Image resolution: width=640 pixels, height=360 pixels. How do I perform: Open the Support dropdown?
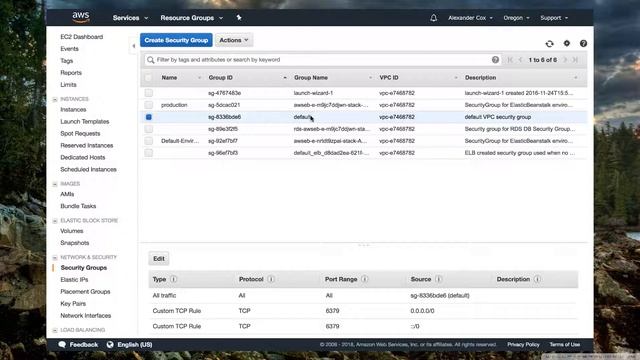[554, 18]
